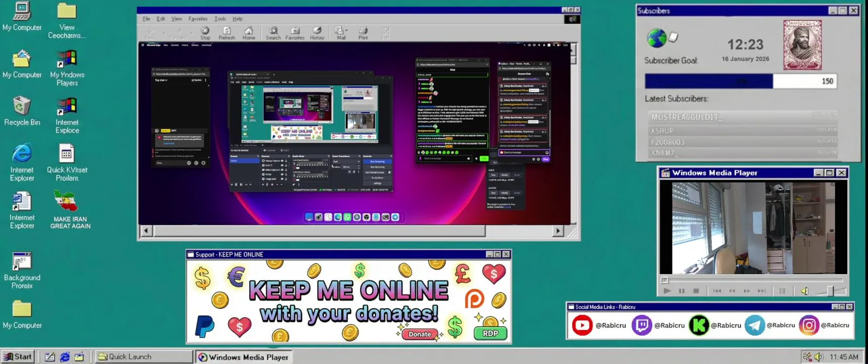This screenshot has width=868, height=364.
Task: Click the 11:45 AM taskbar clock
Action: tap(844, 357)
